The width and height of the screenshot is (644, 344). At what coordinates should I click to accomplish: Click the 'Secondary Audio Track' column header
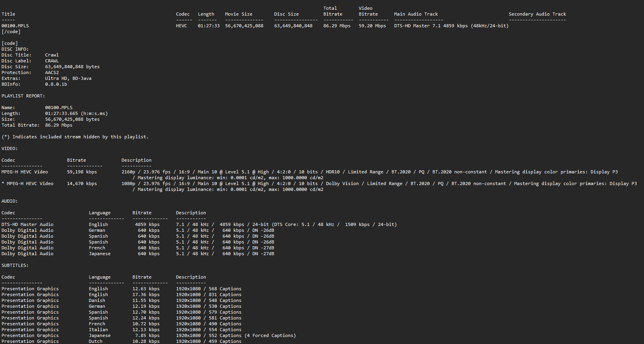537,14
